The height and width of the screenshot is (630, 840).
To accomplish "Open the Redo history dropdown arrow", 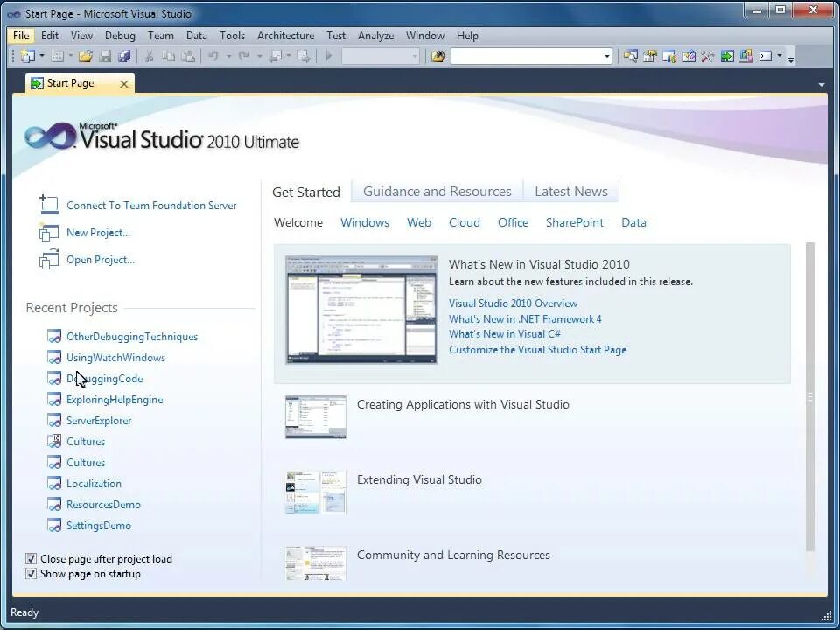I will point(259,56).
